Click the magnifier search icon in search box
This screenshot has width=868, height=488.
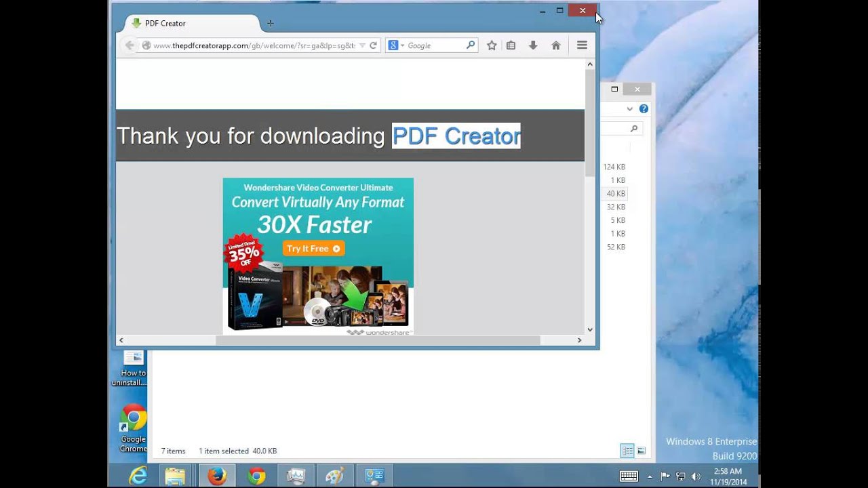tap(471, 45)
